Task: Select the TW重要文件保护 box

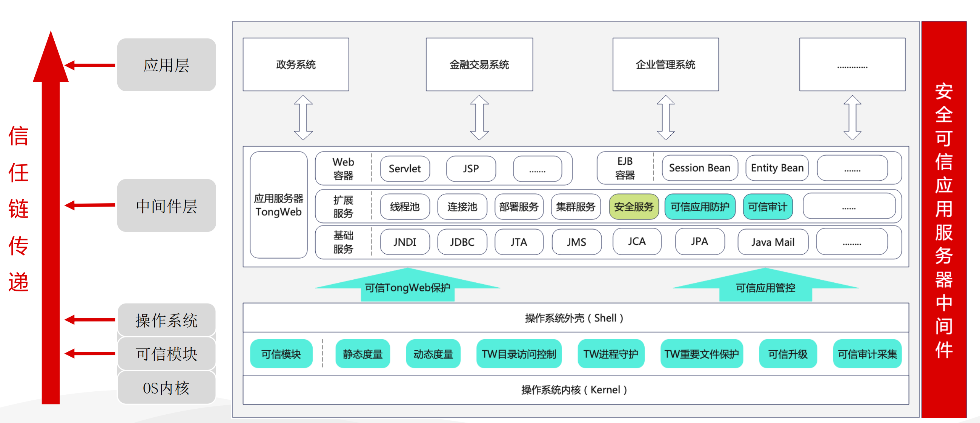Action: [x=702, y=354]
